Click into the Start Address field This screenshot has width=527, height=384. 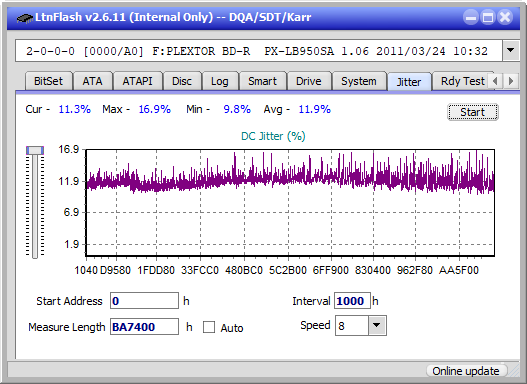(x=145, y=301)
